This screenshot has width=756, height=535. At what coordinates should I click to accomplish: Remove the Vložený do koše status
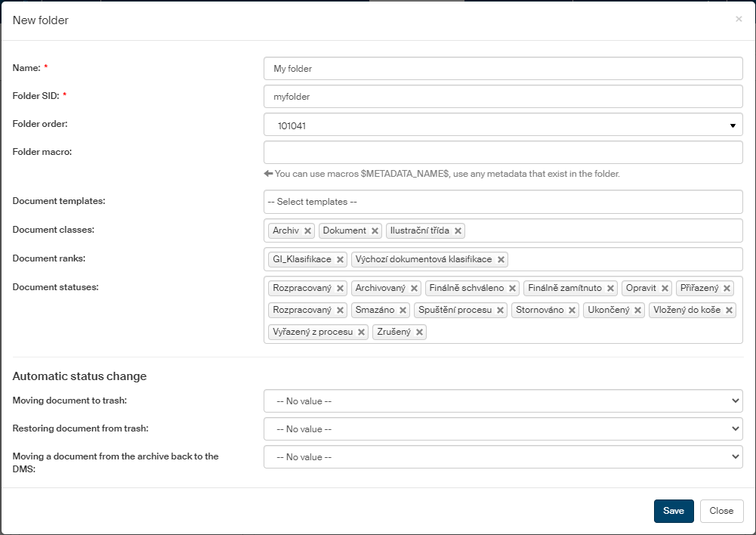(x=729, y=311)
